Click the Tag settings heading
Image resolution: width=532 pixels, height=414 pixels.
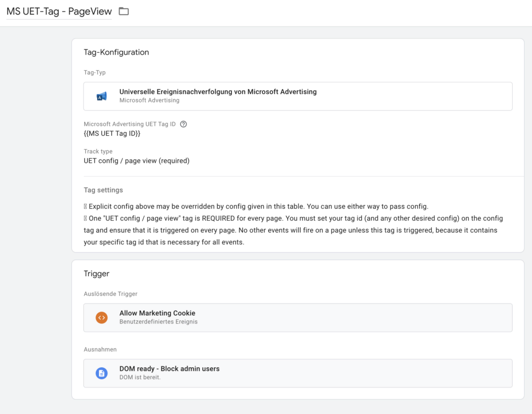pyautogui.click(x=103, y=190)
